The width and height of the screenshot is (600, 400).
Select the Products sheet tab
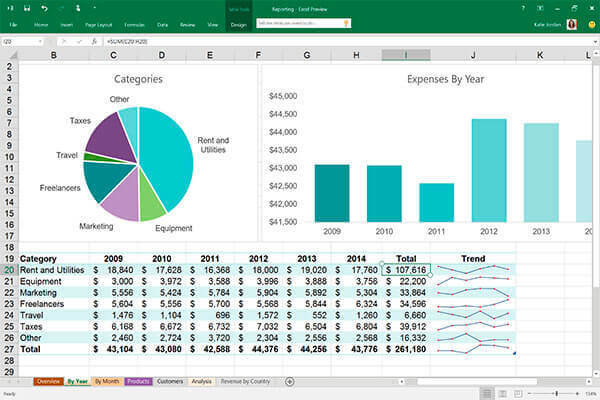[138, 381]
